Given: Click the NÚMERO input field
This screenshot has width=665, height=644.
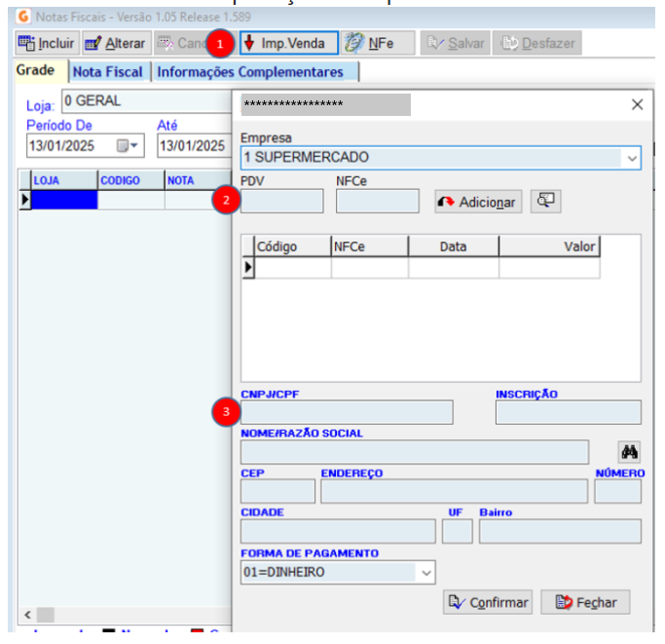Looking at the screenshot, I should click(618, 492).
